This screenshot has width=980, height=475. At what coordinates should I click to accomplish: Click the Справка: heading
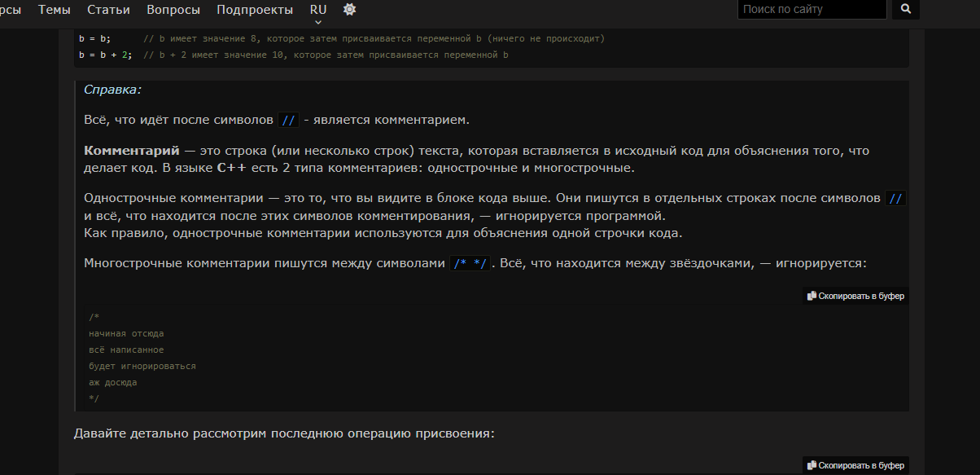point(112,90)
